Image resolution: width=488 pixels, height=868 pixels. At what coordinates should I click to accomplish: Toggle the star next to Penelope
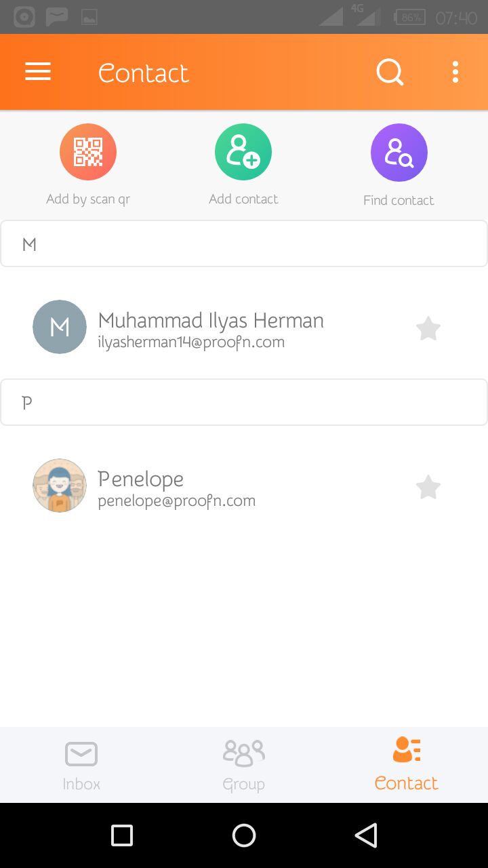428,487
